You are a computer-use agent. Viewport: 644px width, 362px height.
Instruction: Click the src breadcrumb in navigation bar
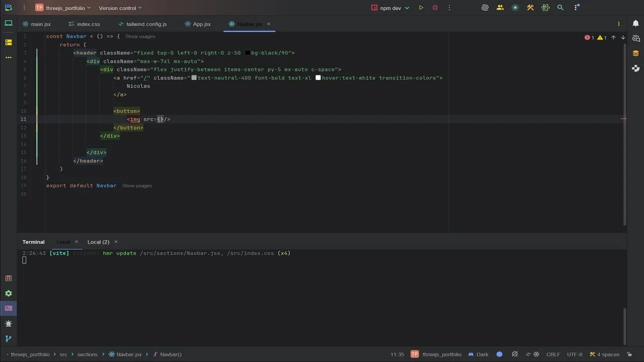point(63,354)
